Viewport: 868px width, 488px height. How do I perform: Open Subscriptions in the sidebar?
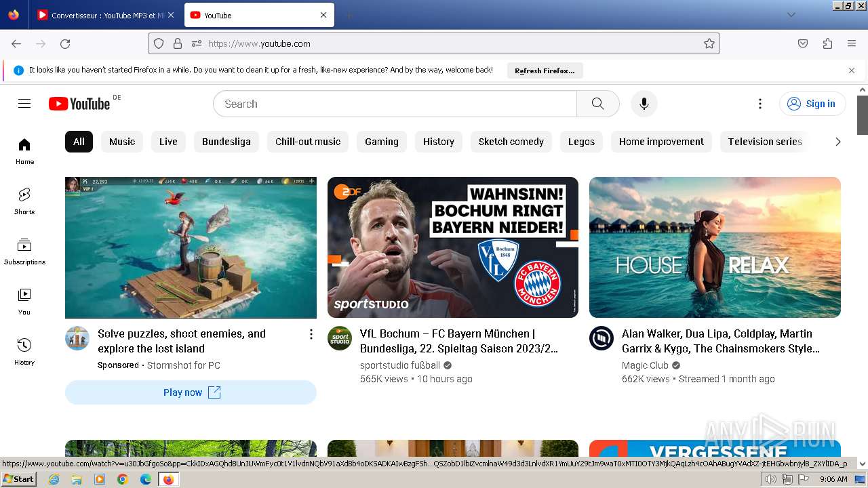coord(24,251)
